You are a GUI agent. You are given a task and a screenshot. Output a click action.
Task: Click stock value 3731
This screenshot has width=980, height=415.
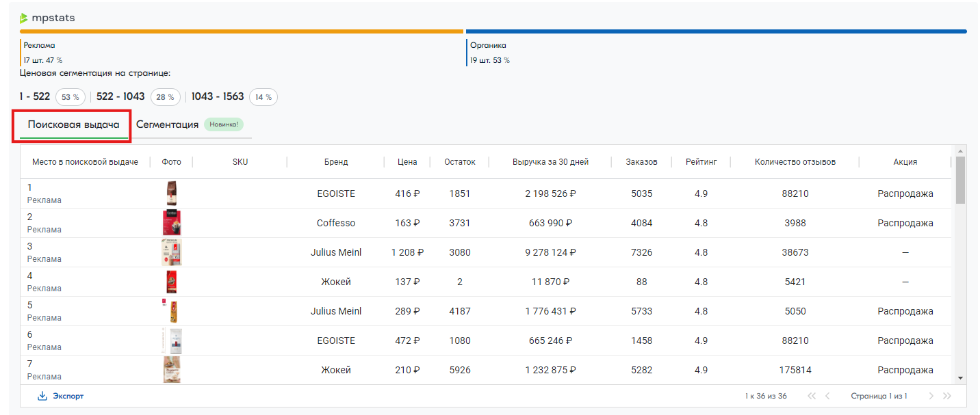[460, 223]
